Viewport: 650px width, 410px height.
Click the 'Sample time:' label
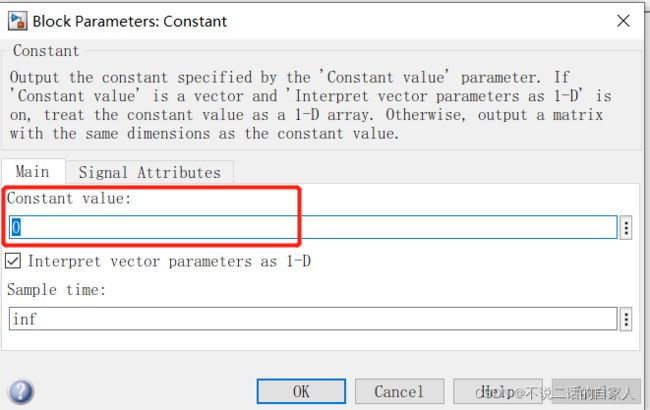[56, 290]
